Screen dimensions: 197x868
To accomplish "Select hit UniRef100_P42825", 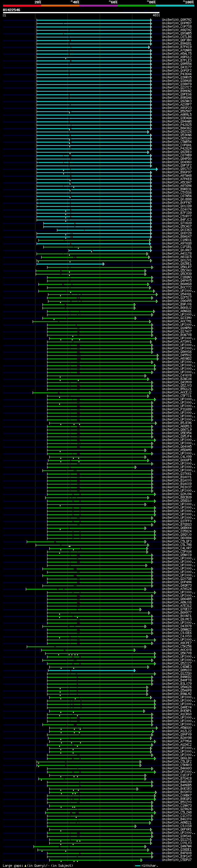I will 177,125.
